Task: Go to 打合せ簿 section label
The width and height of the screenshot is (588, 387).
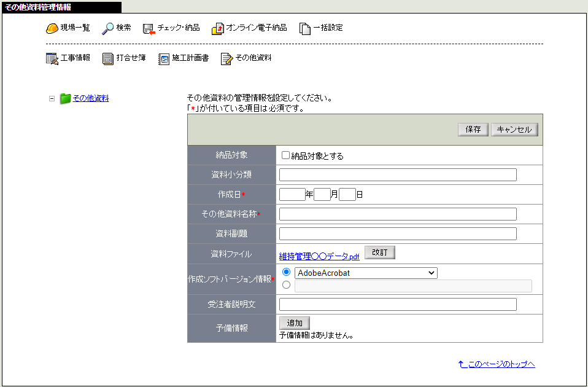Action: point(131,57)
